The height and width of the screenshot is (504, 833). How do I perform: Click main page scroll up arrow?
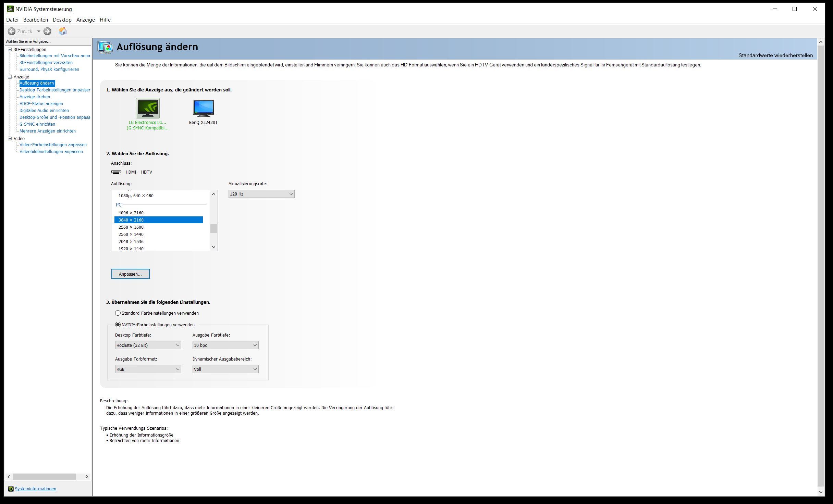click(x=821, y=42)
